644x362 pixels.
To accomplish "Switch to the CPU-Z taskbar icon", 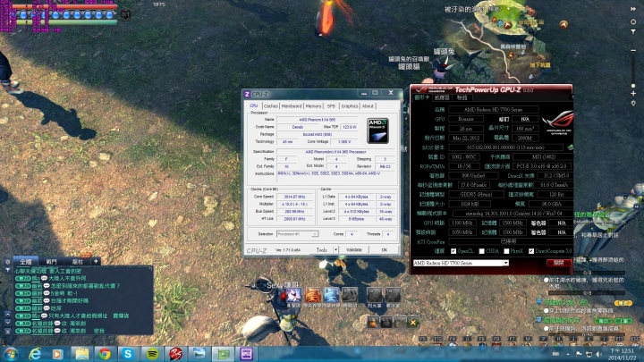I will [x=247, y=354].
